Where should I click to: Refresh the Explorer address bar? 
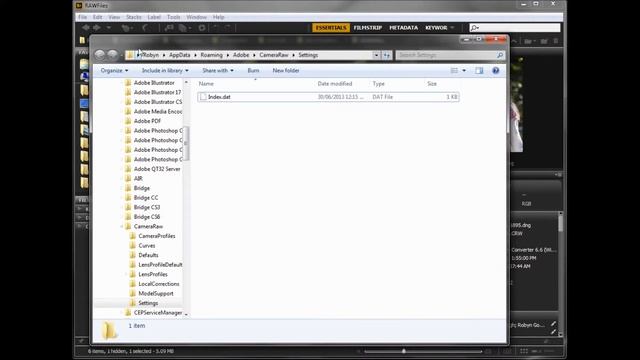[x=387, y=55]
